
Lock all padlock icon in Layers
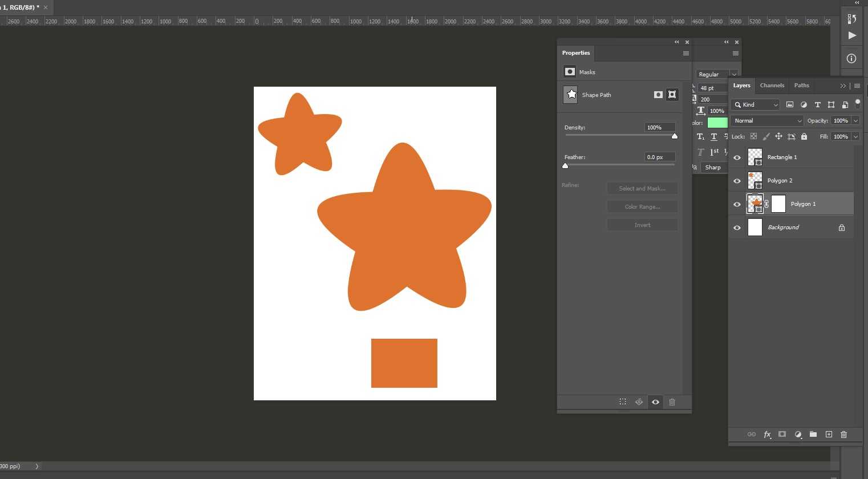click(804, 136)
